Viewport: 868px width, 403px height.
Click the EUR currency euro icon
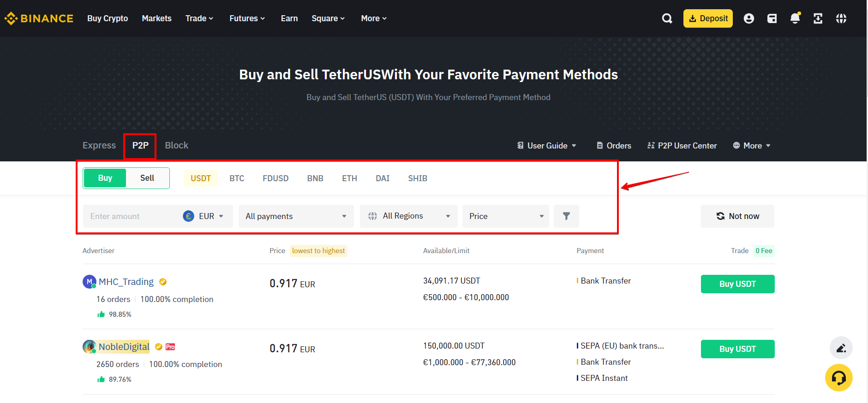coord(188,216)
